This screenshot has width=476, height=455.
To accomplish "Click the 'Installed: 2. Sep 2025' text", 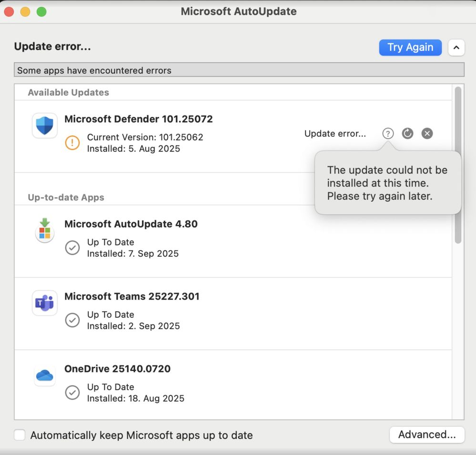I will pyautogui.click(x=133, y=326).
